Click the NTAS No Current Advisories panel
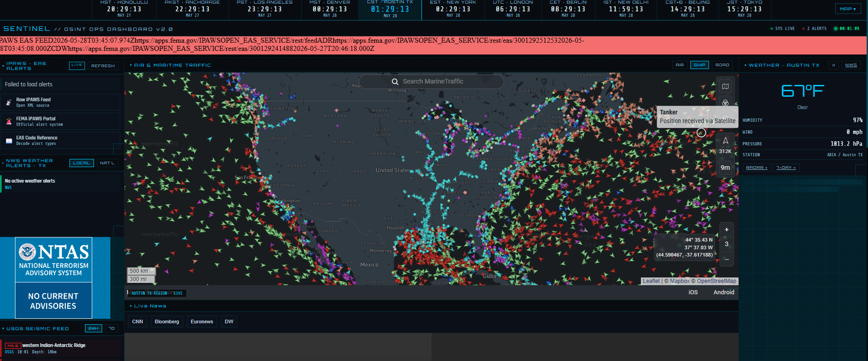Viewport: 868px width, 361px height. tap(54, 301)
